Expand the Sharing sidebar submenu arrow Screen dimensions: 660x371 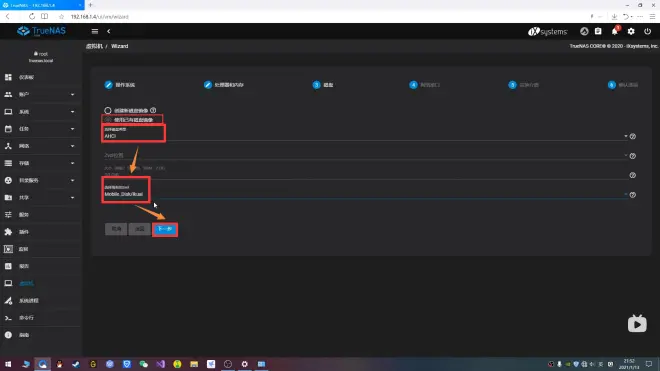point(72,198)
